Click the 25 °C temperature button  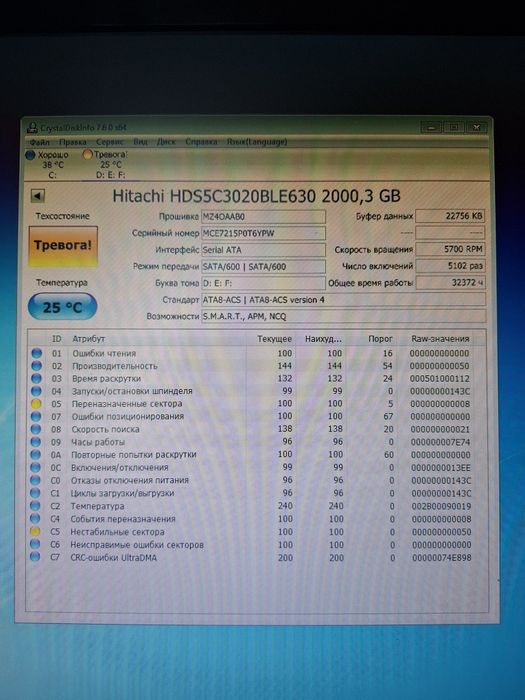point(62,307)
